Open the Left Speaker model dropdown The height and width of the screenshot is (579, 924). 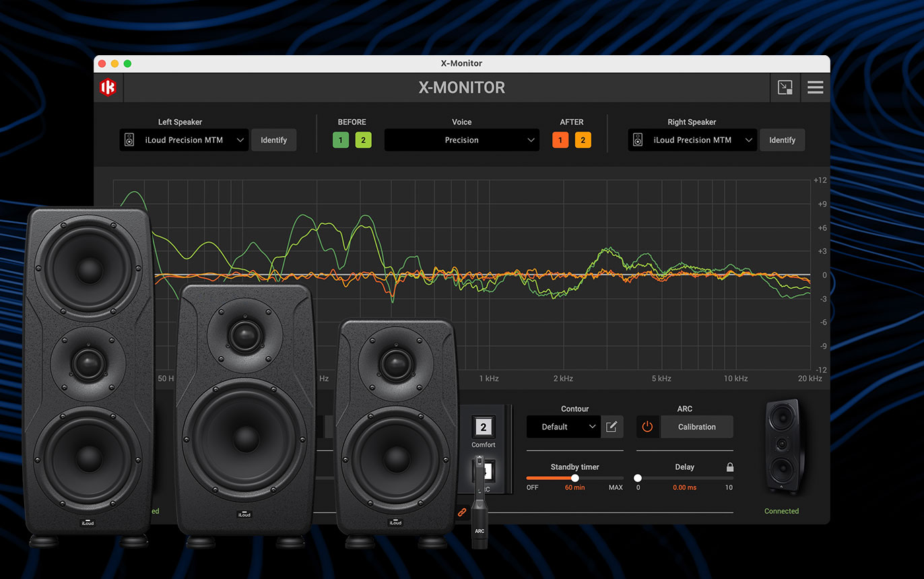tap(184, 140)
